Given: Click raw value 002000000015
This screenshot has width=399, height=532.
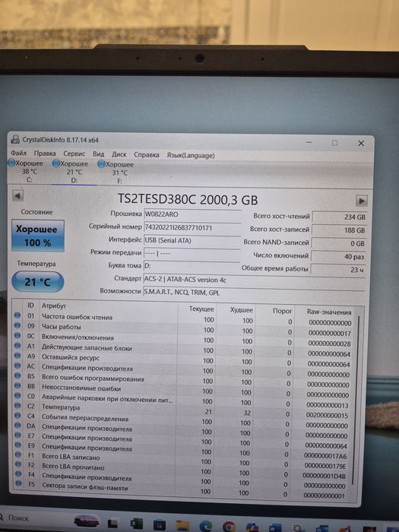Looking at the screenshot, I should click(327, 415).
